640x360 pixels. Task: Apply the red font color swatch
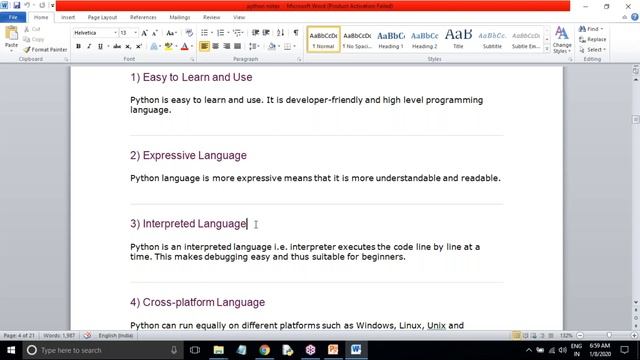[x=184, y=47]
